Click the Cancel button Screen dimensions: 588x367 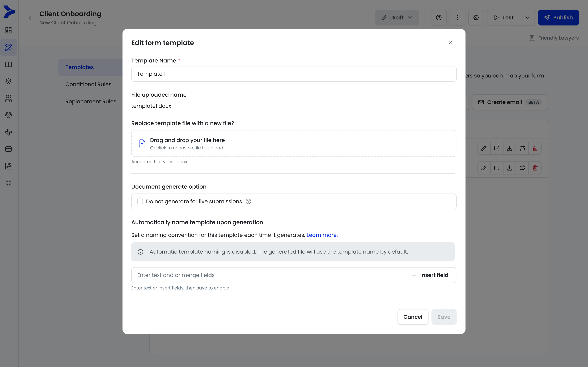[x=413, y=317]
